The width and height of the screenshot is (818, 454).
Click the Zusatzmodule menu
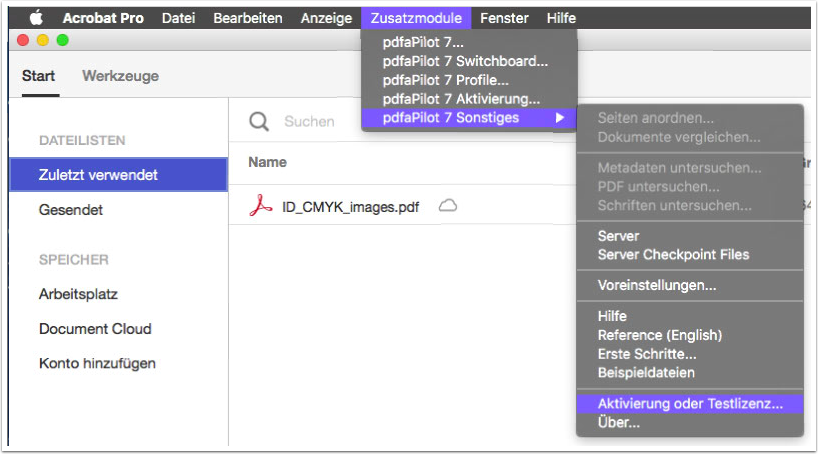(x=416, y=18)
